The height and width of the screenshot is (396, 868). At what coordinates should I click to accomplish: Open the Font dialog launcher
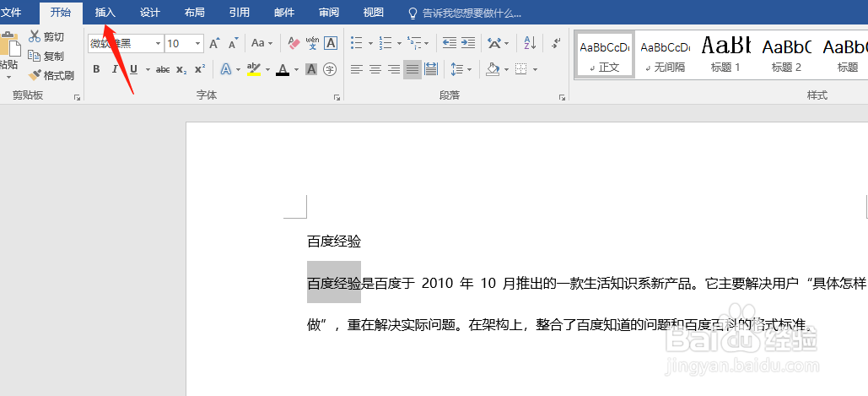pos(337,97)
